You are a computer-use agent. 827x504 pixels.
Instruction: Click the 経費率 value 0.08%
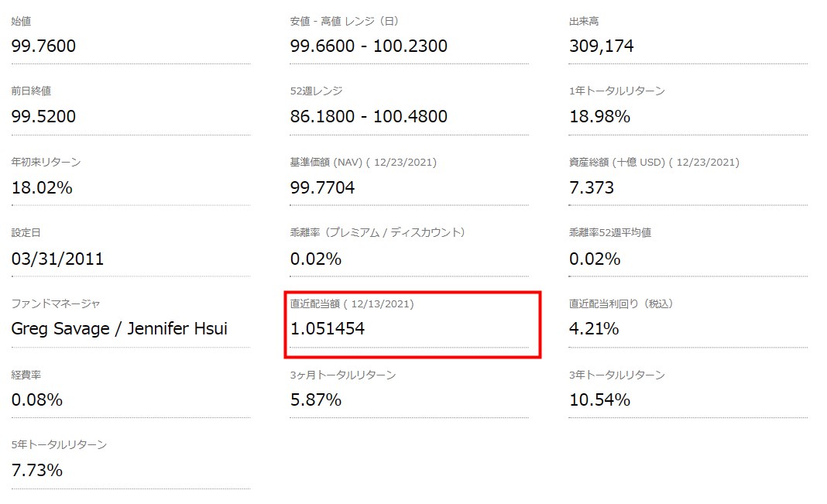point(37,400)
